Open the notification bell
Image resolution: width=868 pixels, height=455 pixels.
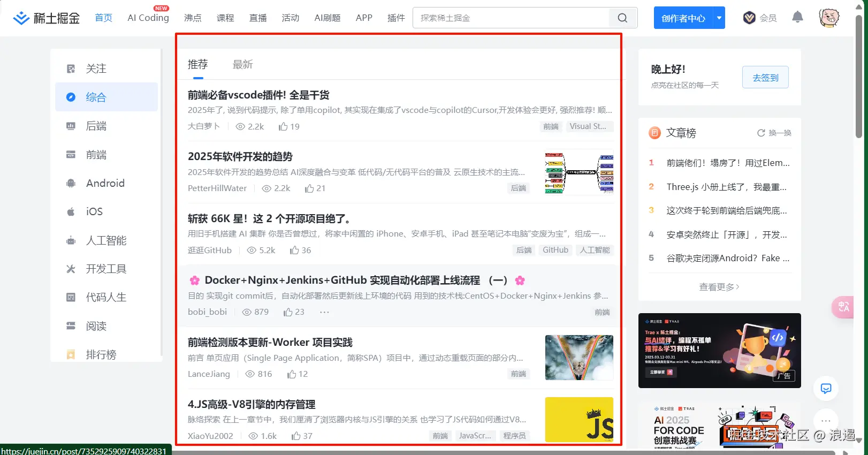pos(797,18)
